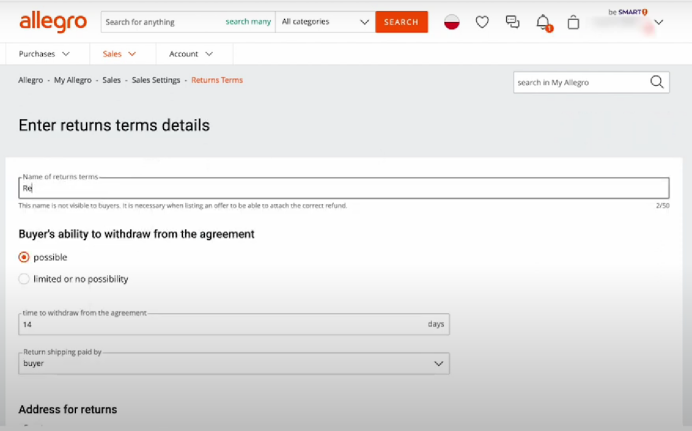Select "limited or no possibility" option
The height and width of the screenshot is (431, 692).
[x=24, y=279]
